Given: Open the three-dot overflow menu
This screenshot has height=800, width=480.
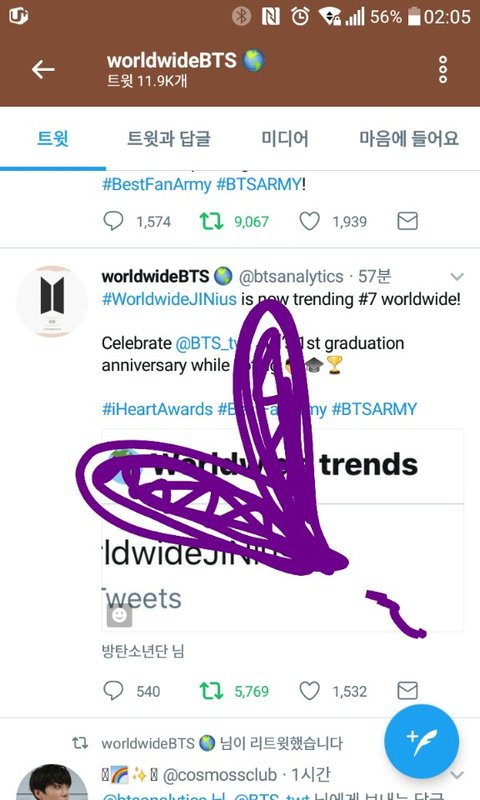Looking at the screenshot, I should click(443, 69).
